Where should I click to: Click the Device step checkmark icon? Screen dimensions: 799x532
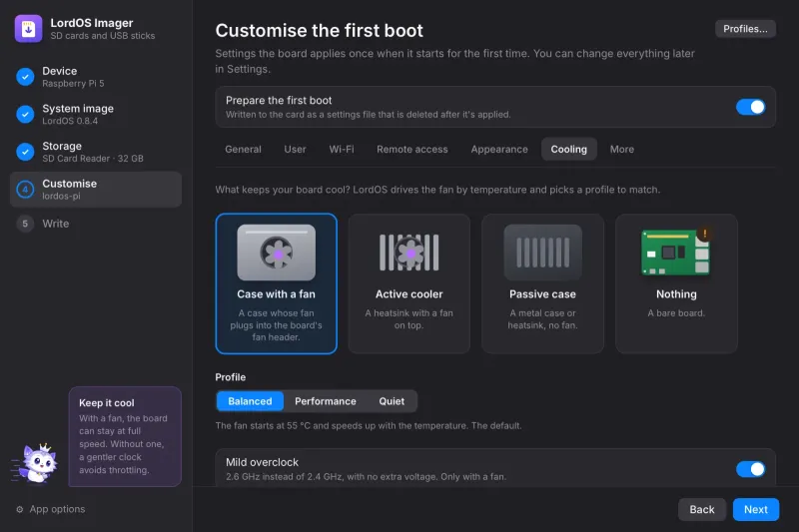25,77
